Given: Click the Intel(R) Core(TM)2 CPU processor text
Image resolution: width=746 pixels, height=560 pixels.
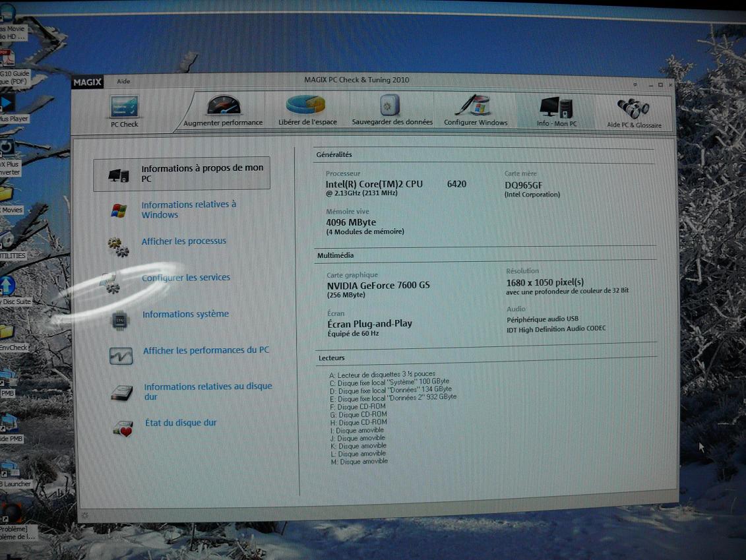Looking at the screenshot, I should click(x=374, y=184).
